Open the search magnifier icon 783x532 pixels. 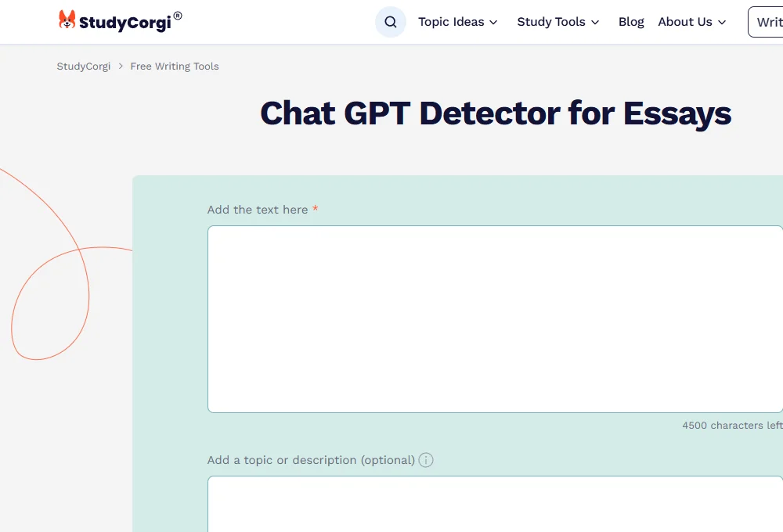tap(391, 22)
